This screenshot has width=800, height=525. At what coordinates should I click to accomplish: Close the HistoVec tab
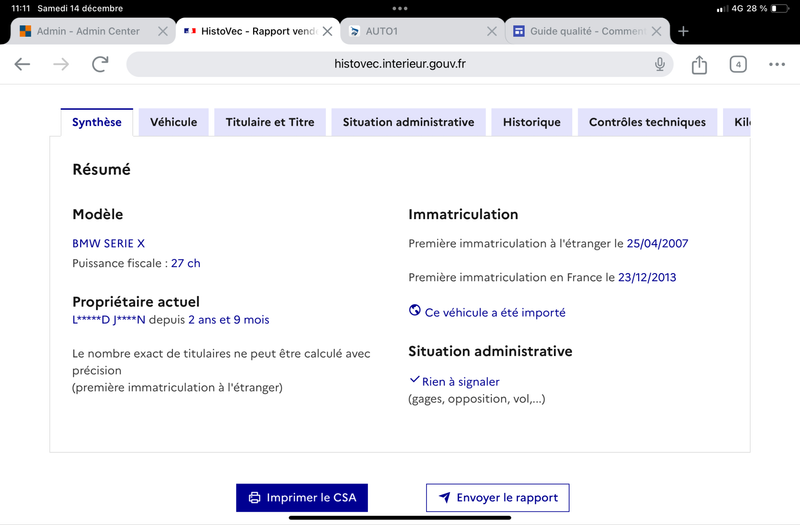coord(328,32)
